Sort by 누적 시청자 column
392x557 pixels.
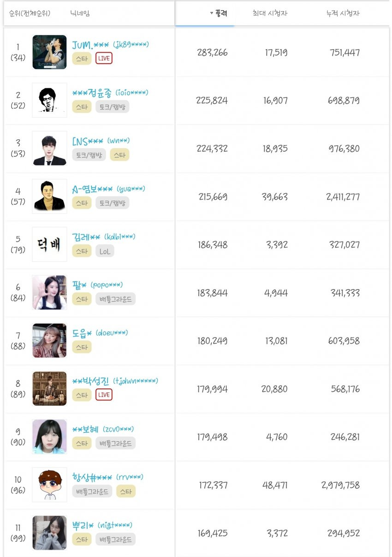tap(343, 13)
